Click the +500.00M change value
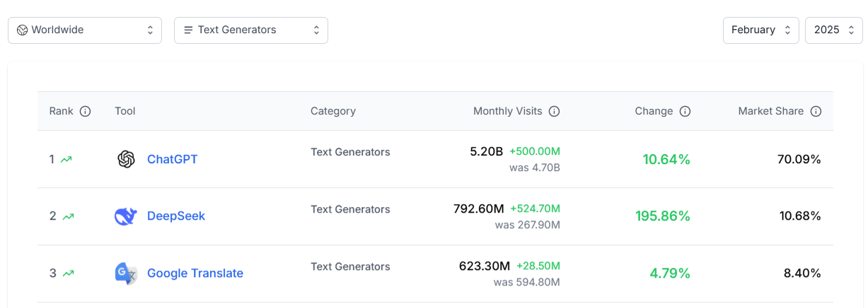868x308 pixels. pyautogui.click(x=535, y=152)
